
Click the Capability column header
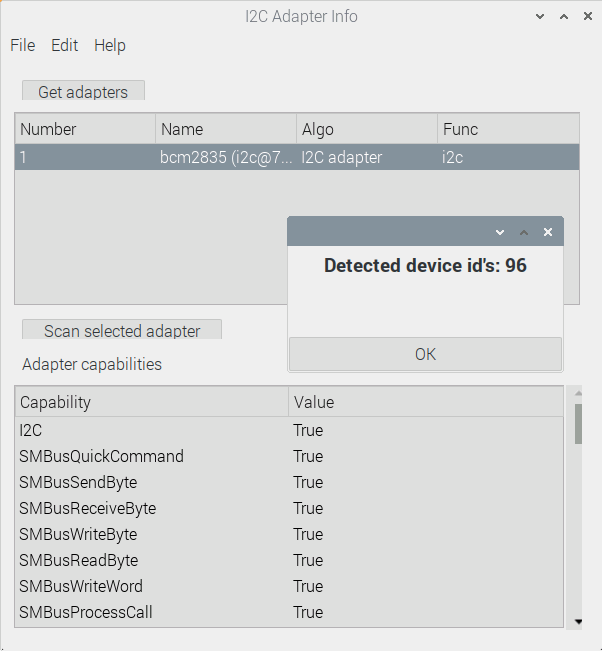pos(151,402)
